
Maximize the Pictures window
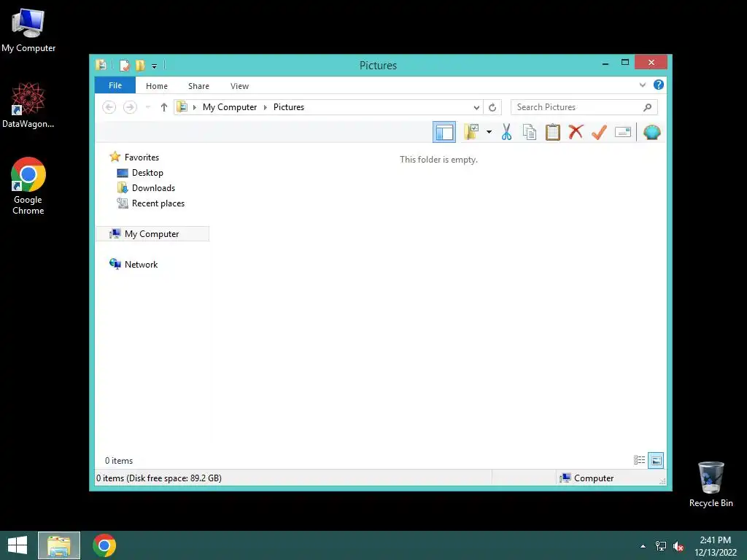pos(625,63)
